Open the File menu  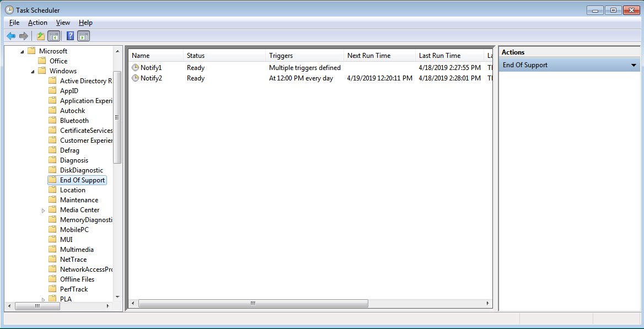14,23
